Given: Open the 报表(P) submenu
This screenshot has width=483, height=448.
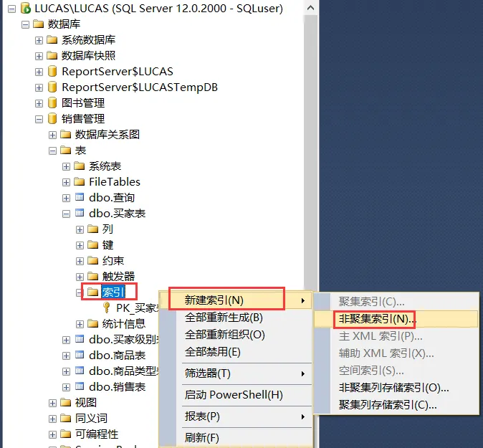Looking at the screenshot, I should point(236,416).
